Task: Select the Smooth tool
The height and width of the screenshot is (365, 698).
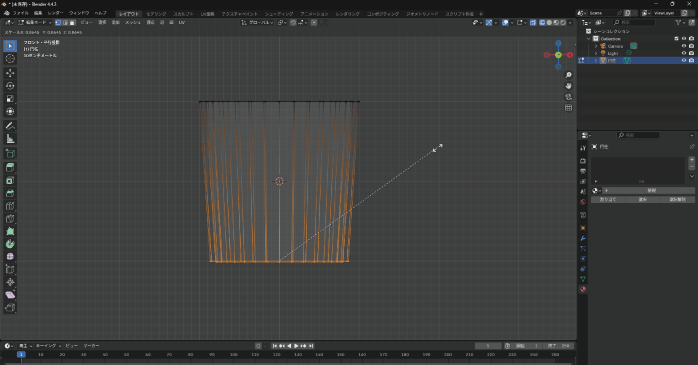Action: 10,257
